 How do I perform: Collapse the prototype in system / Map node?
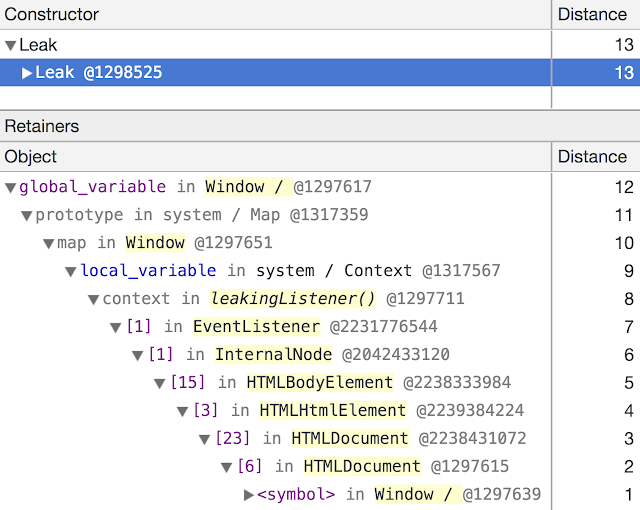coord(27,214)
